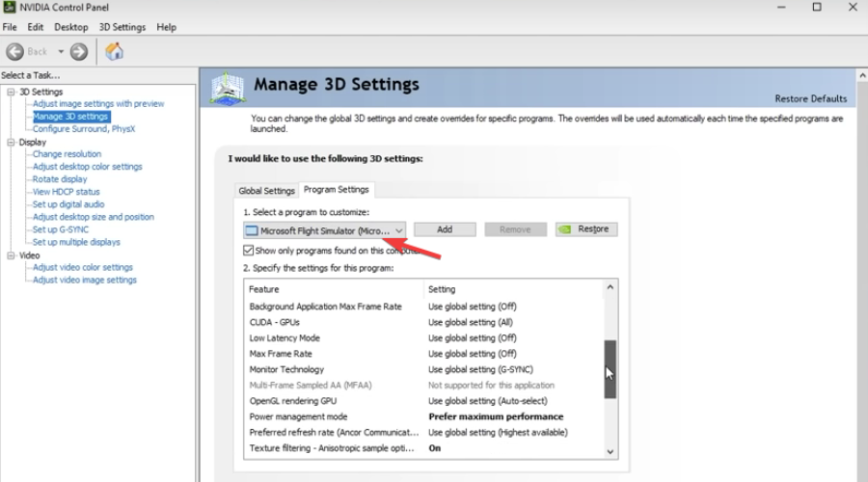Select Manage 3D settings in tree

pyautogui.click(x=70, y=117)
